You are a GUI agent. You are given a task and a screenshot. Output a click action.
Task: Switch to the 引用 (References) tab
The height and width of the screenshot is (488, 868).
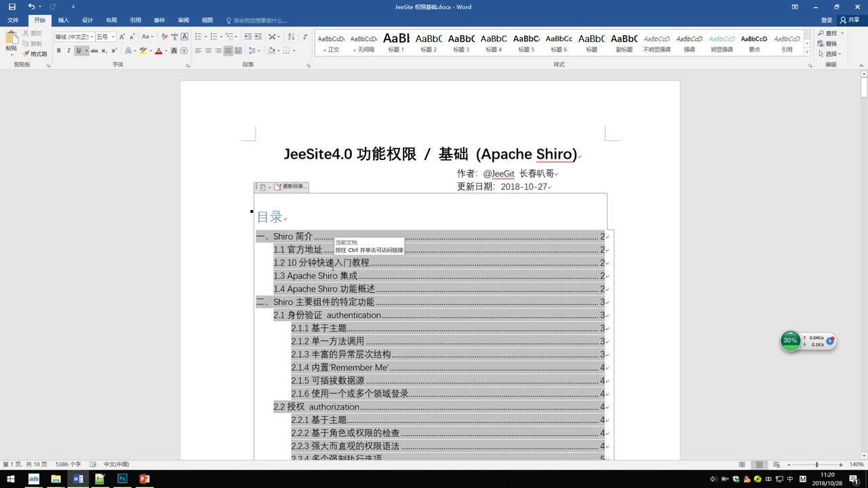coord(136,20)
